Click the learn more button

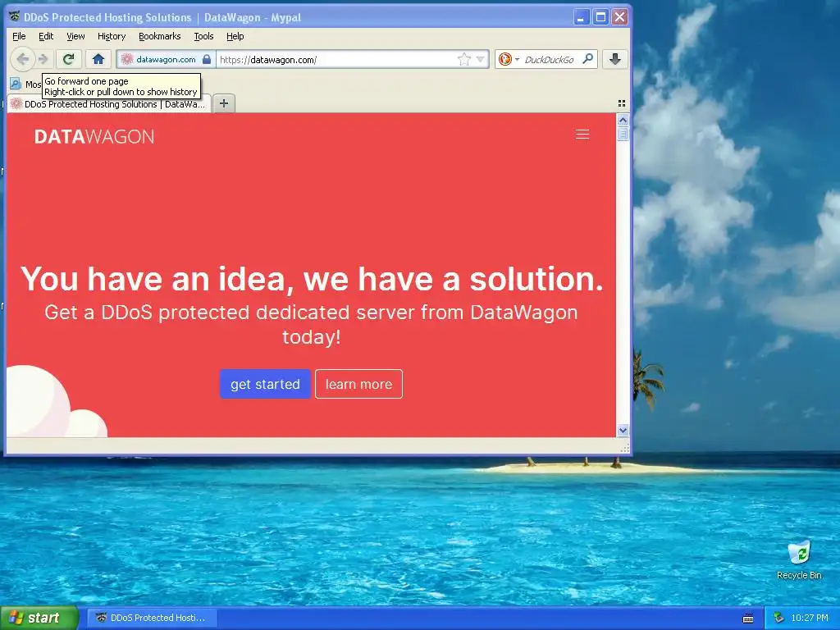[x=359, y=384]
